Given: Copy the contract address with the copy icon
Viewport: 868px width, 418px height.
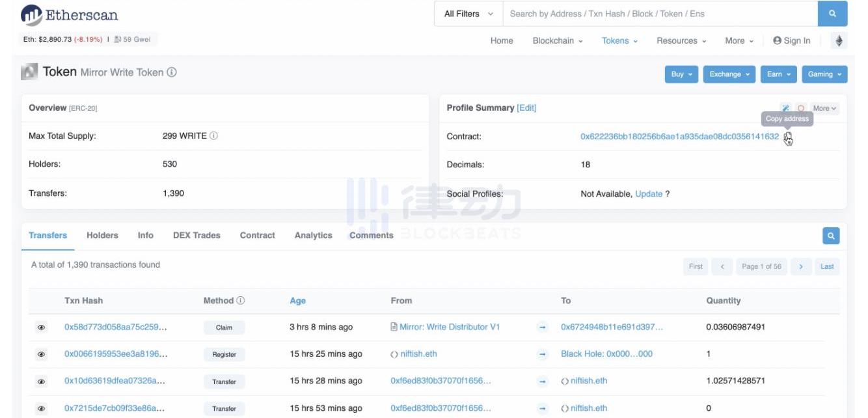Looking at the screenshot, I should point(788,137).
